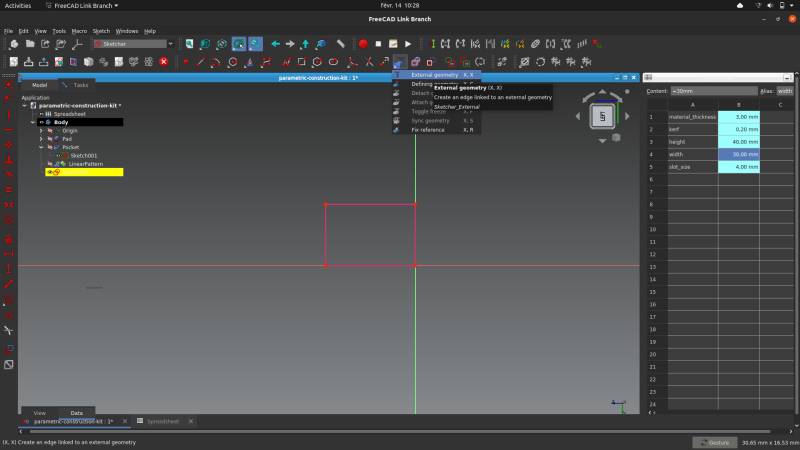Select the create circle sketch tool
The image size is (800, 450).
coord(233,62)
